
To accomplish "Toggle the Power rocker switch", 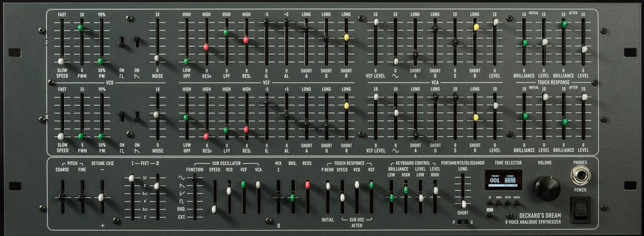I will pos(580,210).
